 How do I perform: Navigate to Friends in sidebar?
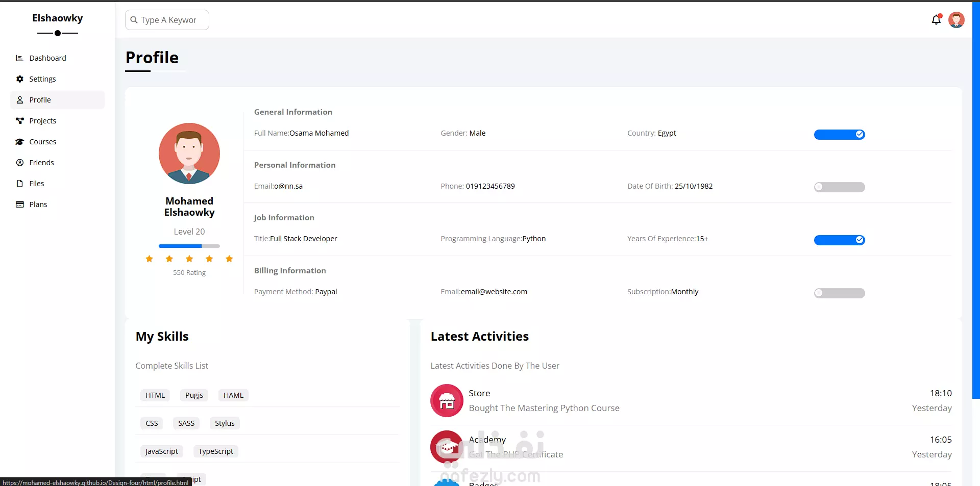57,163
